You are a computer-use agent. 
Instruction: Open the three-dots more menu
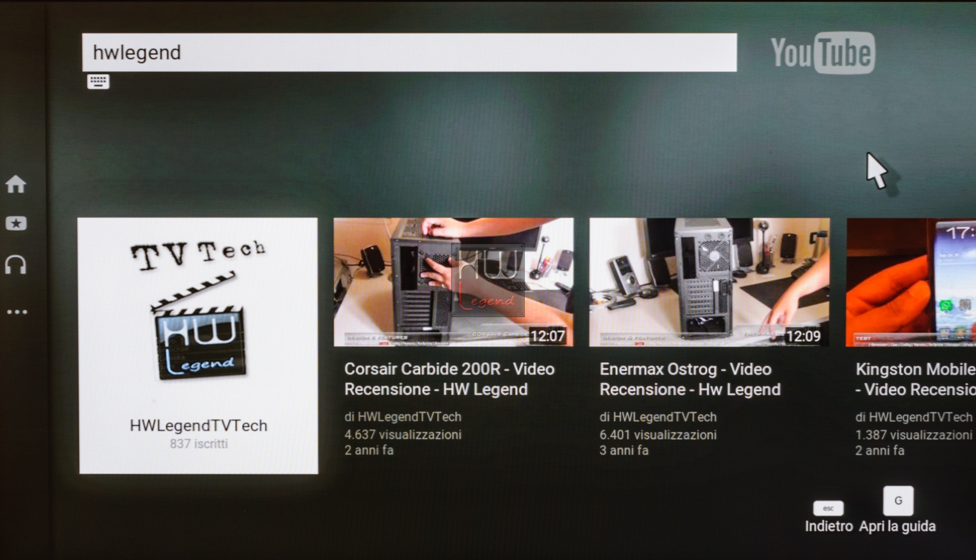[17, 312]
